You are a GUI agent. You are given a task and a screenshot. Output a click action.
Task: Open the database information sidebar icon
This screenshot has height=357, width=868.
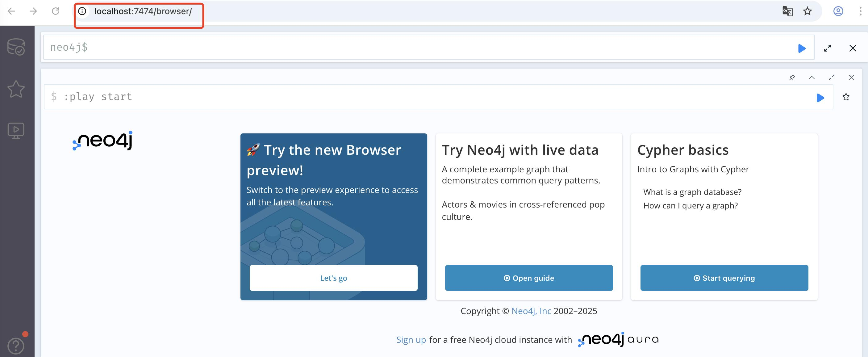(x=16, y=47)
